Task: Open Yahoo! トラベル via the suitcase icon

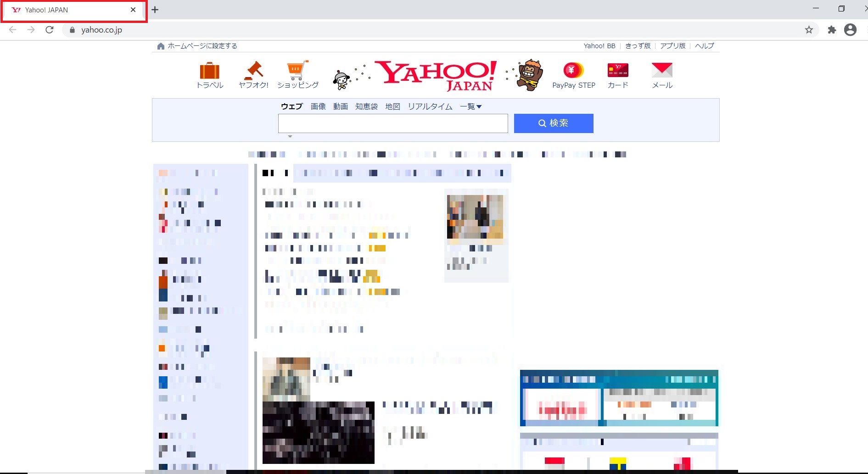Action: pyautogui.click(x=209, y=71)
